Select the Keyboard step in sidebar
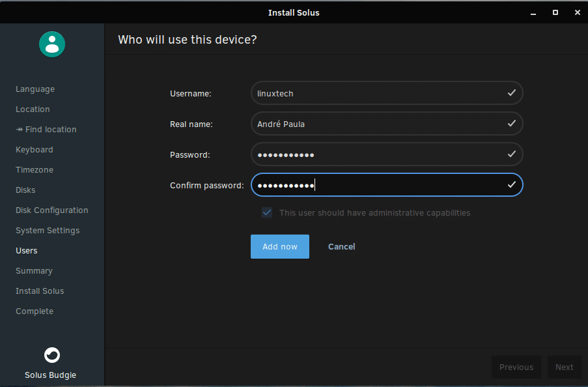 pos(35,150)
